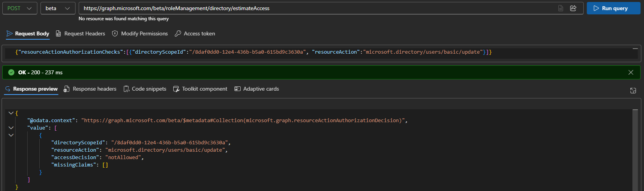Collapse the root JSON object in the response

11,113
